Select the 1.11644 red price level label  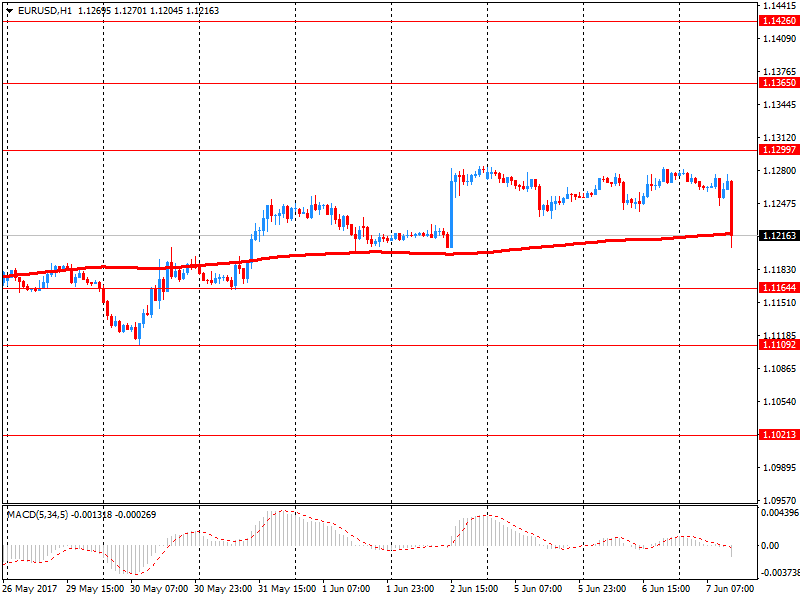(x=779, y=288)
